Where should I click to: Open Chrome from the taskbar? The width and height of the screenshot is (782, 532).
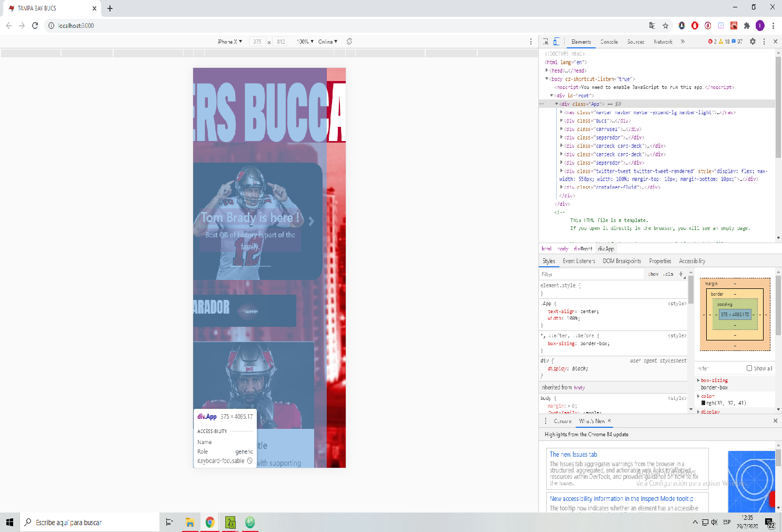coord(210,522)
